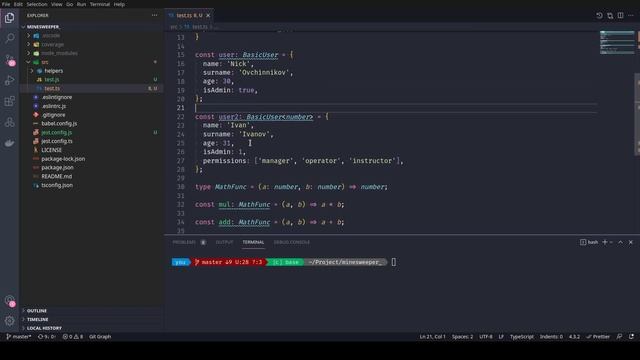
Task: Close the terminal panel
Action: tap(631, 242)
